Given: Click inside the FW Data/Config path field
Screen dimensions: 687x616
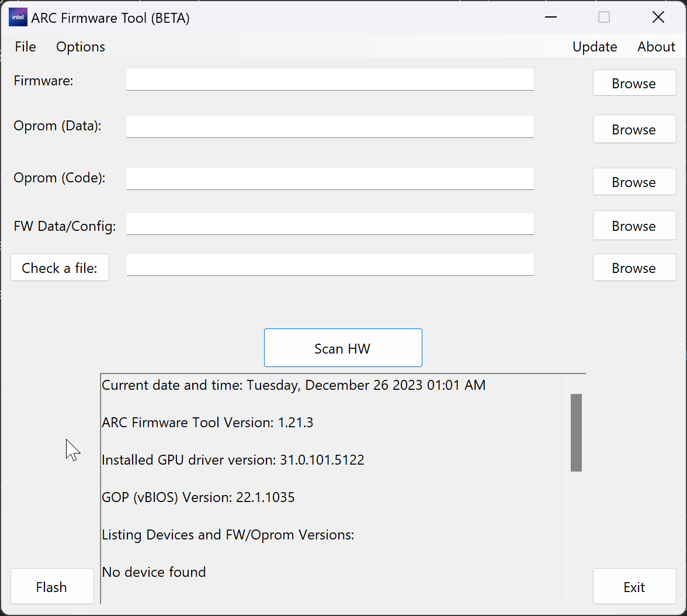Looking at the screenshot, I should tap(330, 224).
